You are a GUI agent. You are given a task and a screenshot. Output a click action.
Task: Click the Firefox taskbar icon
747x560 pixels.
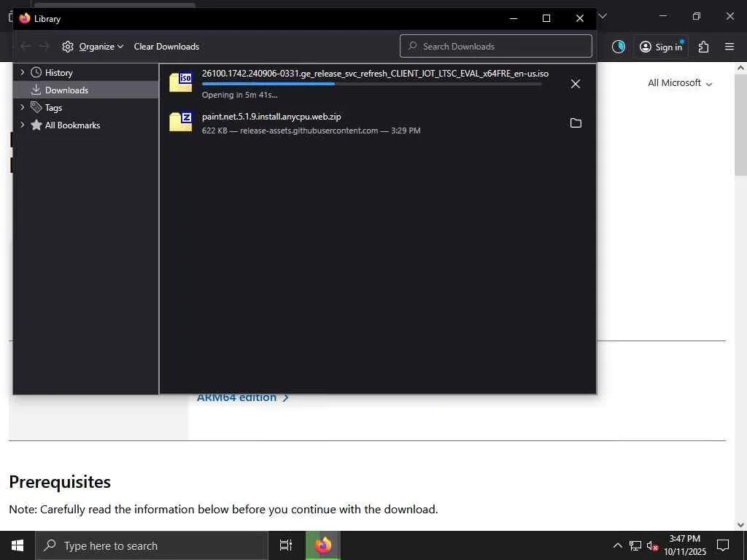[x=323, y=545]
